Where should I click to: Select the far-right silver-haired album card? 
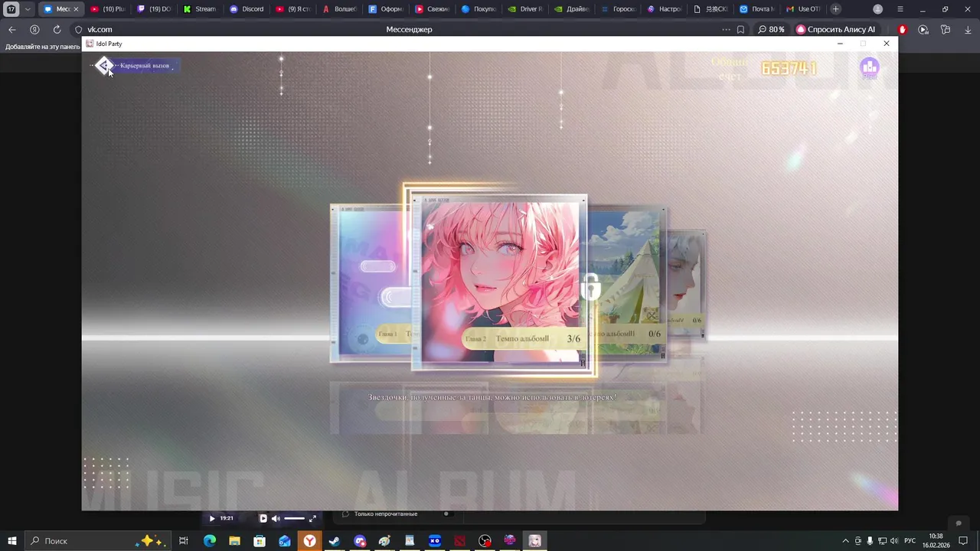pos(686,283)
